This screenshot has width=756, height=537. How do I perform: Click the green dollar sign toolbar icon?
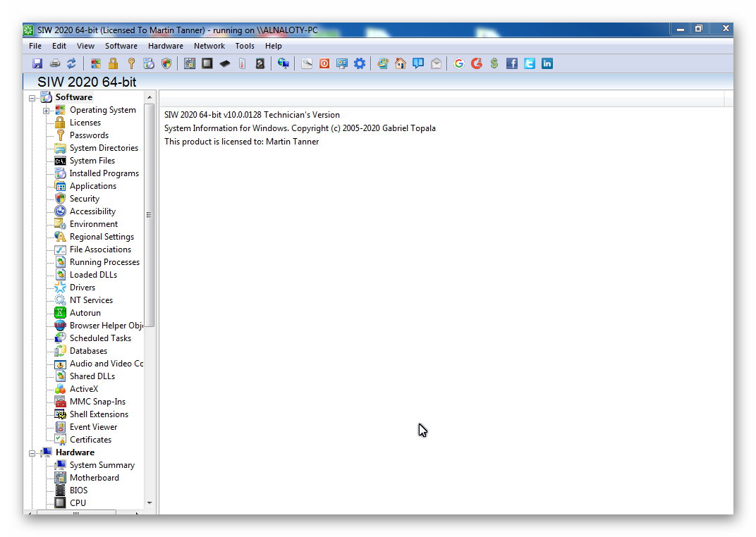494,63
